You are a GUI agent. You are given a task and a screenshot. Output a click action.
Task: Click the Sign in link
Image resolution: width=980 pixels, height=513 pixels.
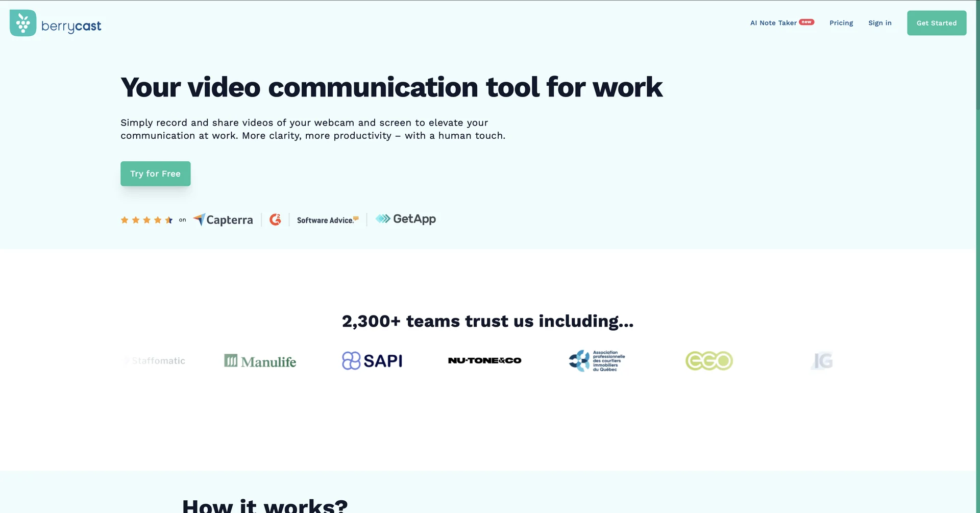coord(880,23)
